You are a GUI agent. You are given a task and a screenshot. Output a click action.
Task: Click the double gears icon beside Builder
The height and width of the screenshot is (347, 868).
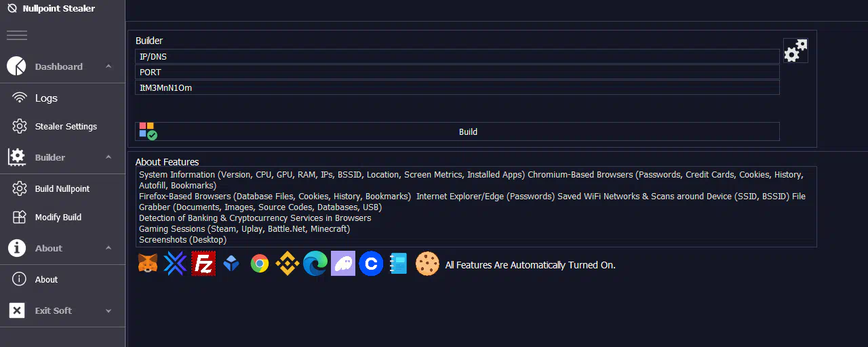click(x=795, y=50)
